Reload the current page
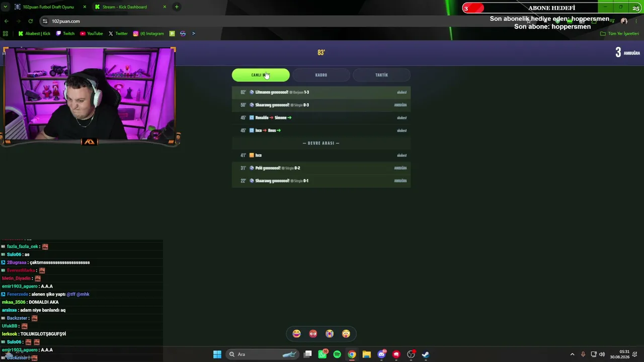The image size is (644, 362). tap(31, 21)
